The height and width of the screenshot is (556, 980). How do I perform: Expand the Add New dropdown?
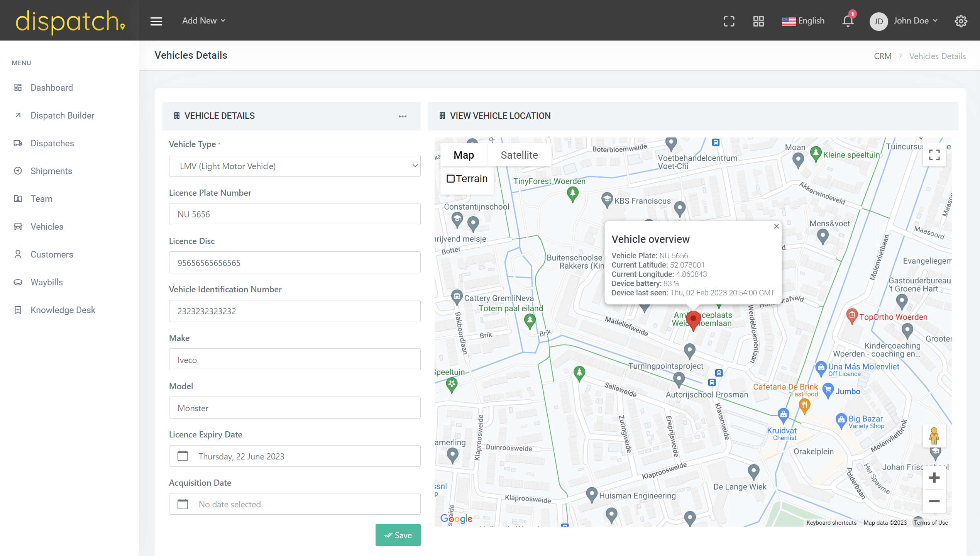pyautogui.click(x=203, y=20)
